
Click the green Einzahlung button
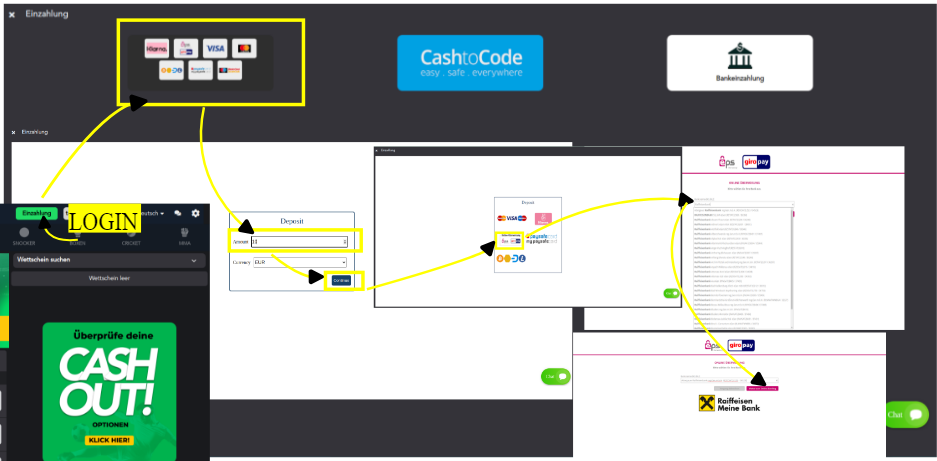coord(36,213)
